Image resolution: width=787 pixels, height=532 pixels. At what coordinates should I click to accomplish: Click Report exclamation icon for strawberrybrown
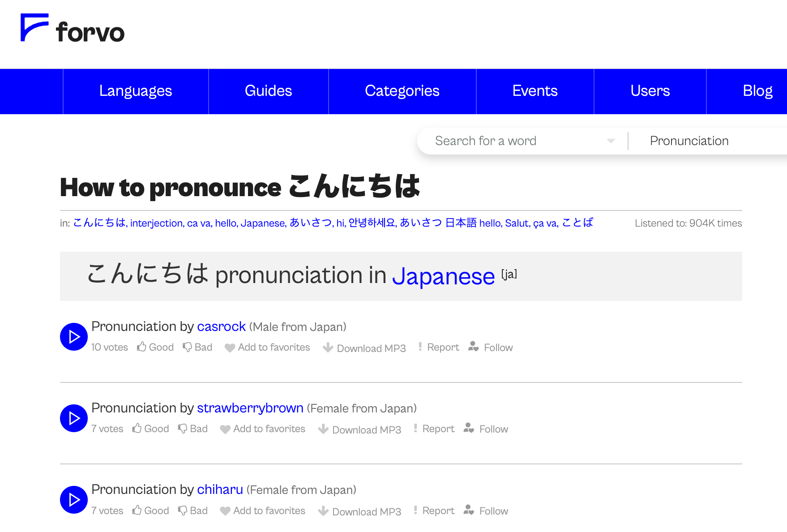[415, 428]
